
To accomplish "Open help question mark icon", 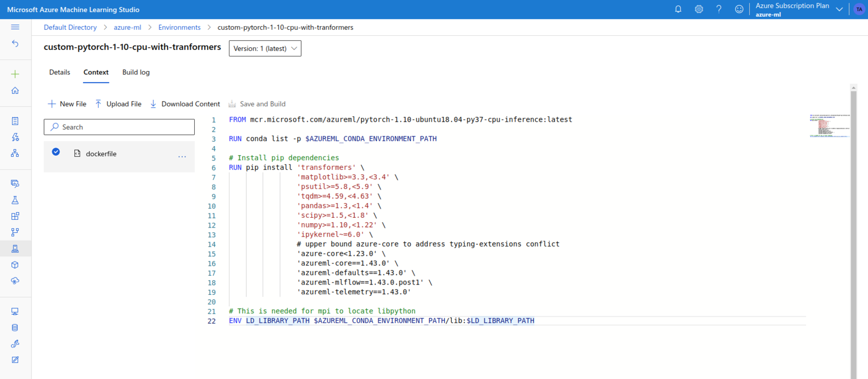I will click(x=719, y=9).
